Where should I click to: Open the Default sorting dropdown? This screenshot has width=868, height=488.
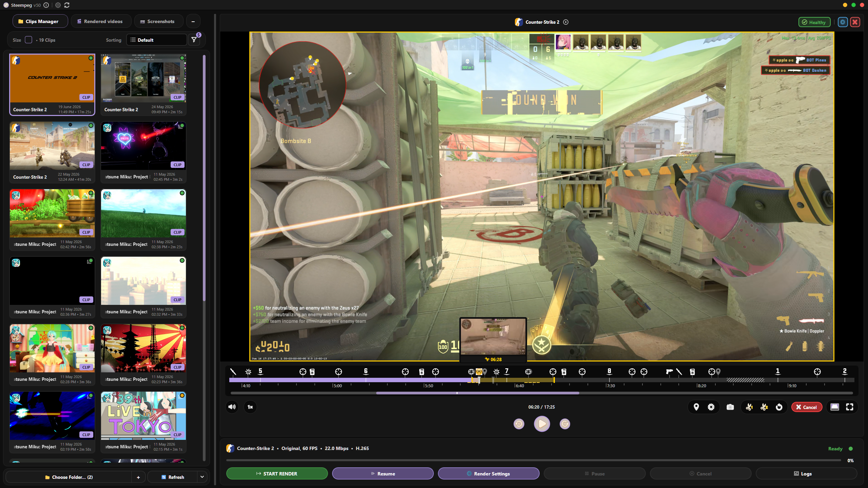[x=157, y=40]
